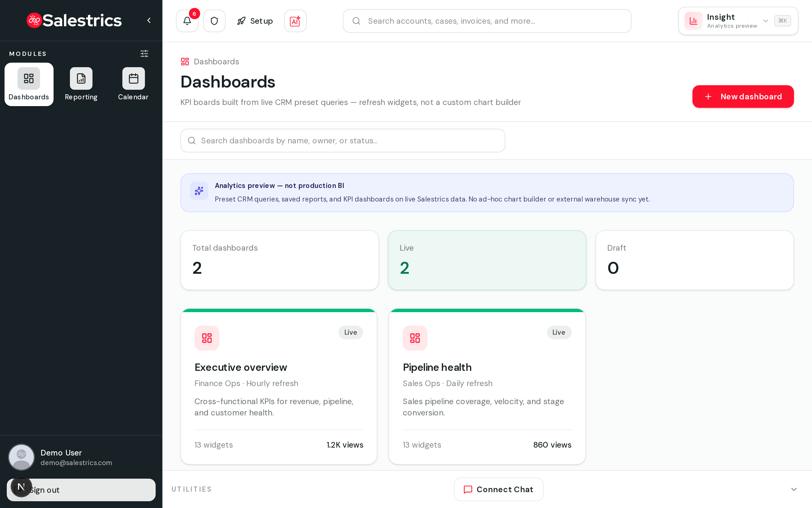
Task: Click the Dashboards breadcrumb link
Action: coord(217,62)
